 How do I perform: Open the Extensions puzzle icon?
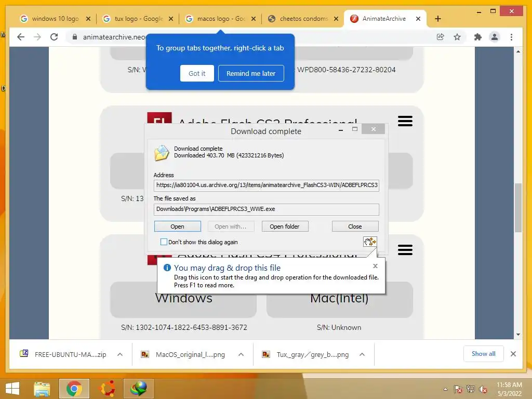(x=478, y=37)
